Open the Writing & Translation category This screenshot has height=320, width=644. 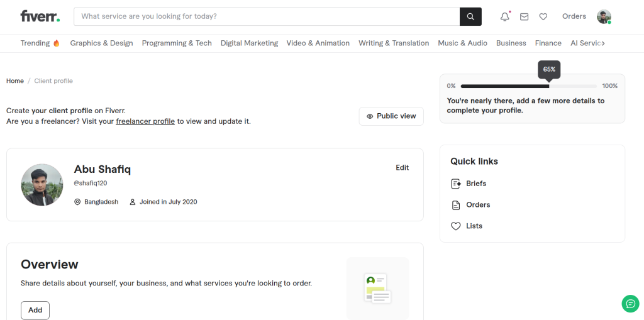click(x=394, y=43)
